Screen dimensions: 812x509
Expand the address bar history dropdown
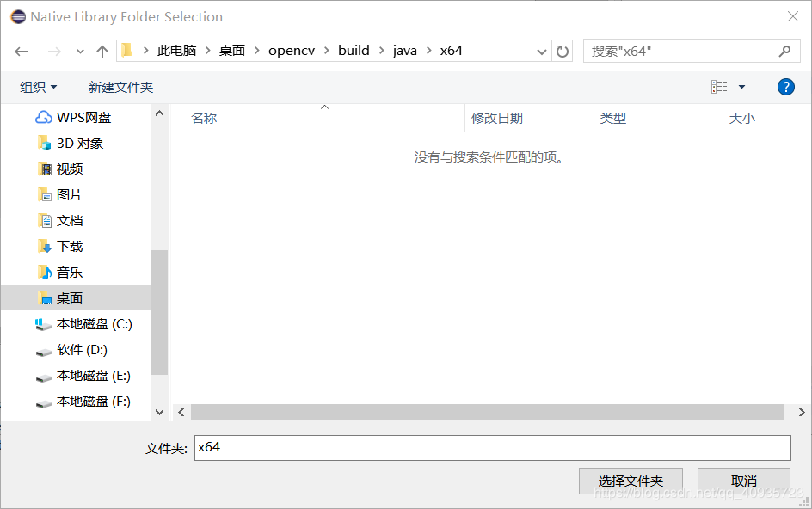(542, 51)
